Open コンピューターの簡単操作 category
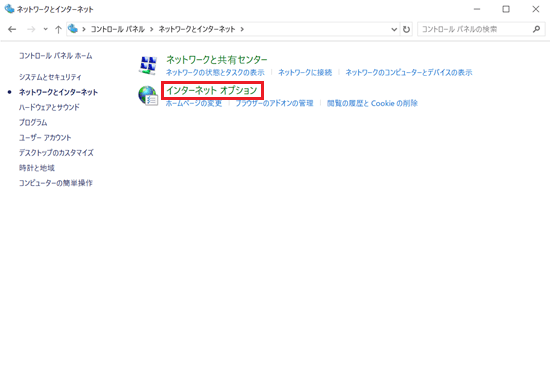550x373 pixels. pyautogui.click(x=56, y=183)
